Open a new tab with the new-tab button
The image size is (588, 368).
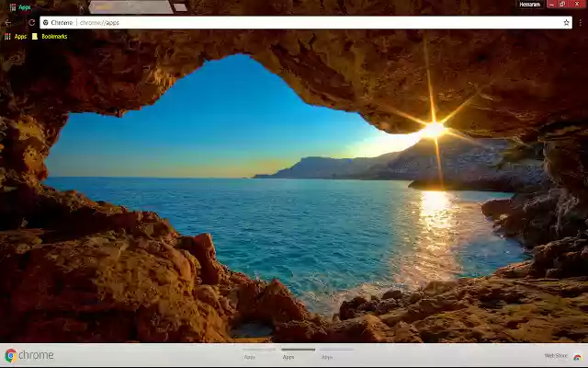[180, 7]
